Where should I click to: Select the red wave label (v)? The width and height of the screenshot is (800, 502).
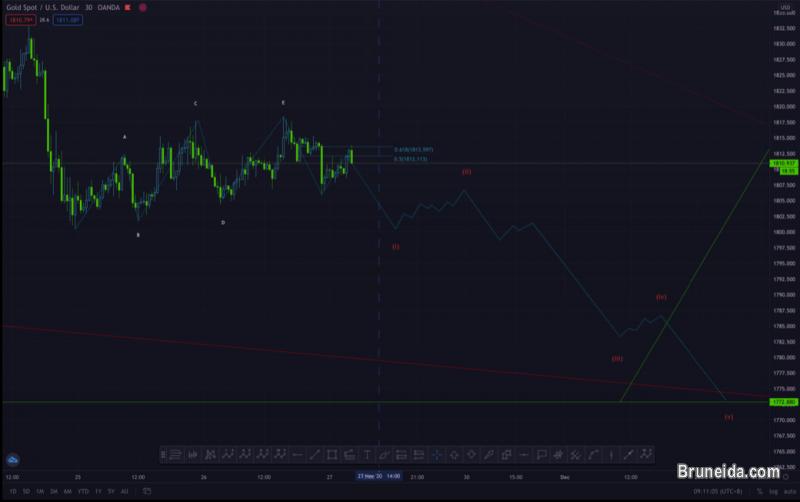[729, 417]
